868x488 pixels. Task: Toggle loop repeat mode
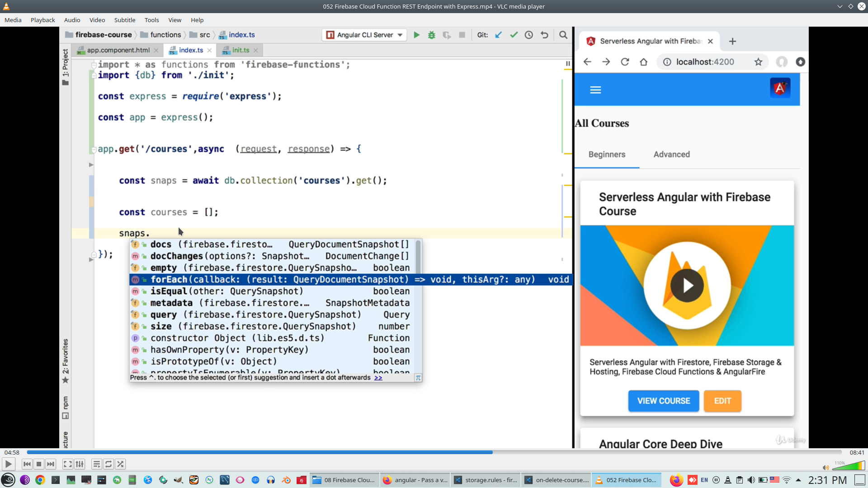click(108, 464)
